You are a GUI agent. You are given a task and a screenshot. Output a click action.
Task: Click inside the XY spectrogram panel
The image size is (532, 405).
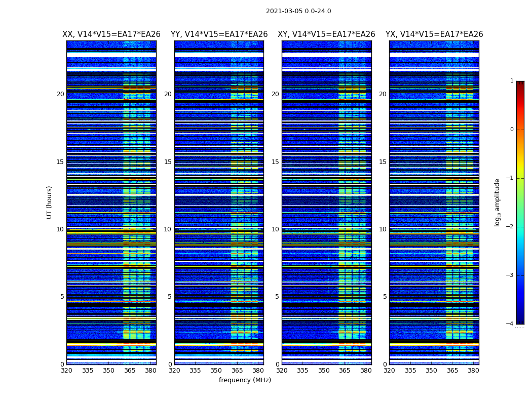tap(326, 202)
